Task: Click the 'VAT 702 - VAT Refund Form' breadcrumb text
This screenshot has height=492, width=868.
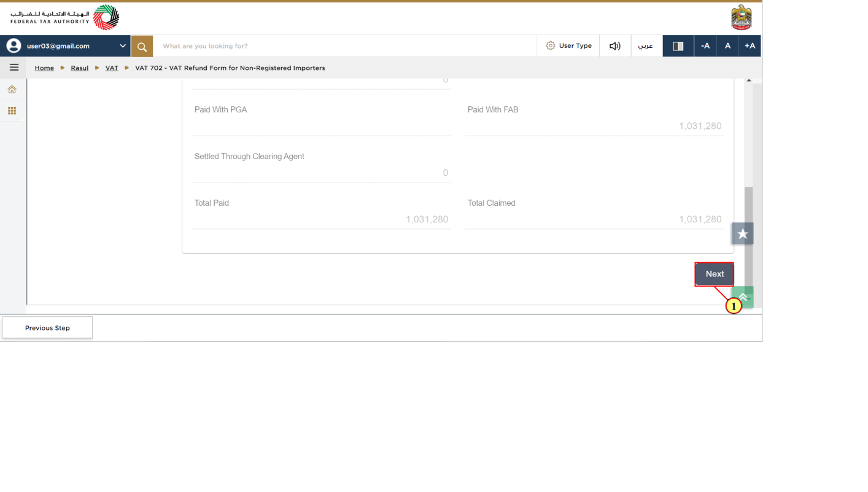Action: pyautogui.click(x=230, y=68)
